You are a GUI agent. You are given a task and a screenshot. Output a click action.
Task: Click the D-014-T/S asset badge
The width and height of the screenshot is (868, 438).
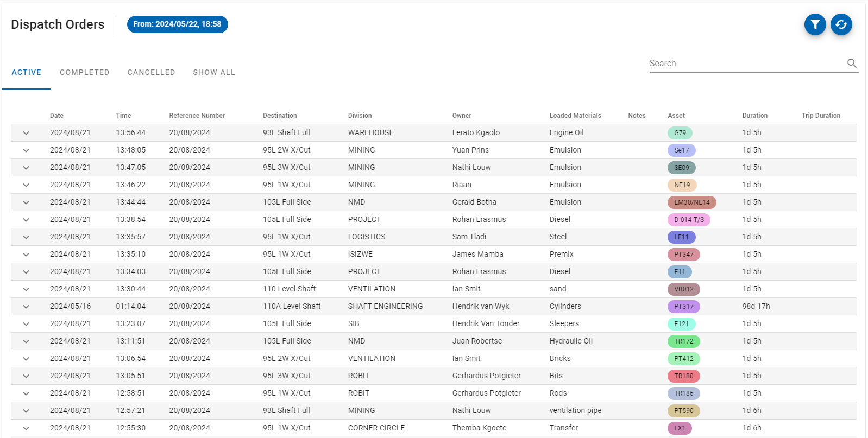point(688,220)
